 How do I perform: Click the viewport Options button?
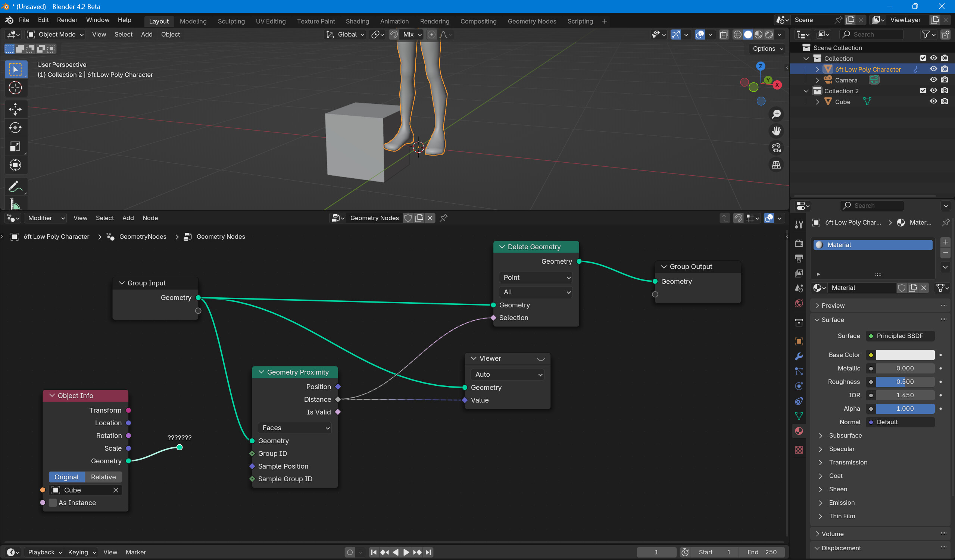pyautogui.click(x=767, y=49)
